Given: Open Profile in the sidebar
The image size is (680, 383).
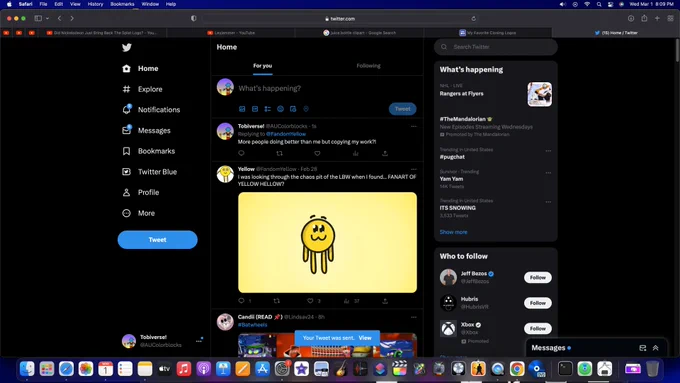Looking at the screenshot, I should click(141, 192).
